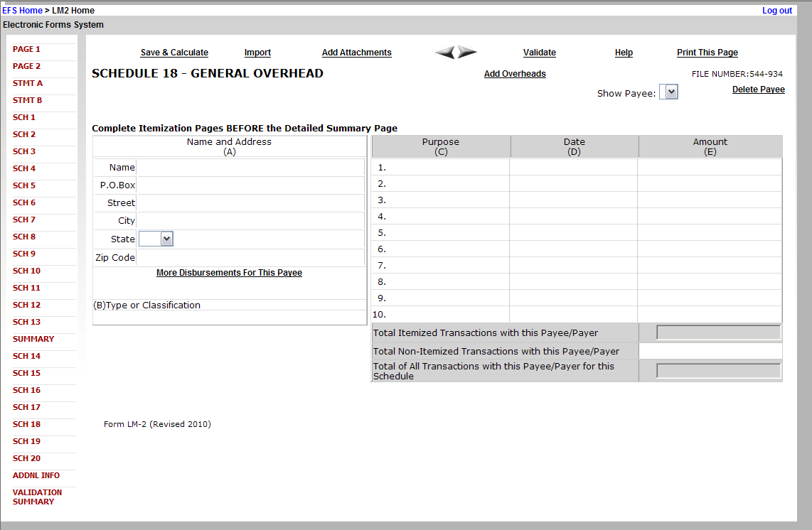Click Purpose field in row 1
This screenshot has height=530, width=812.
(x=449, y=167)
